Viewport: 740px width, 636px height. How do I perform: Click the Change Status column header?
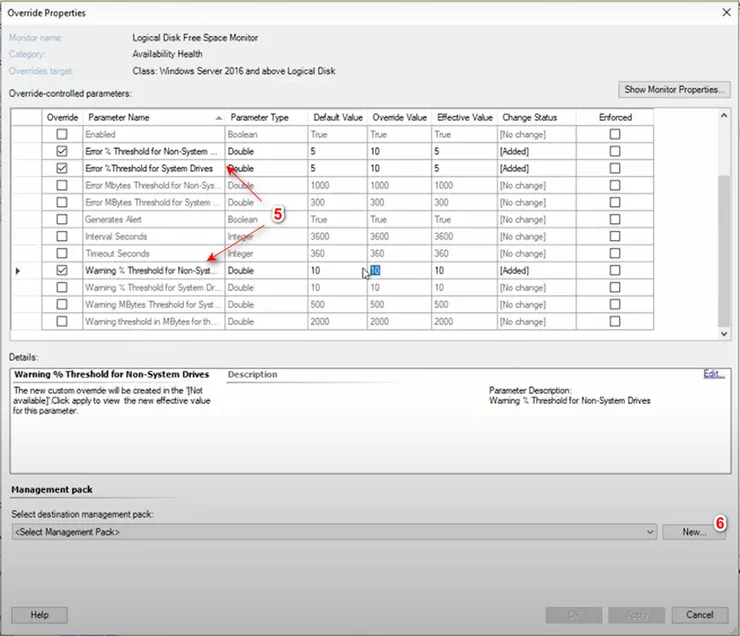(537, 117)
